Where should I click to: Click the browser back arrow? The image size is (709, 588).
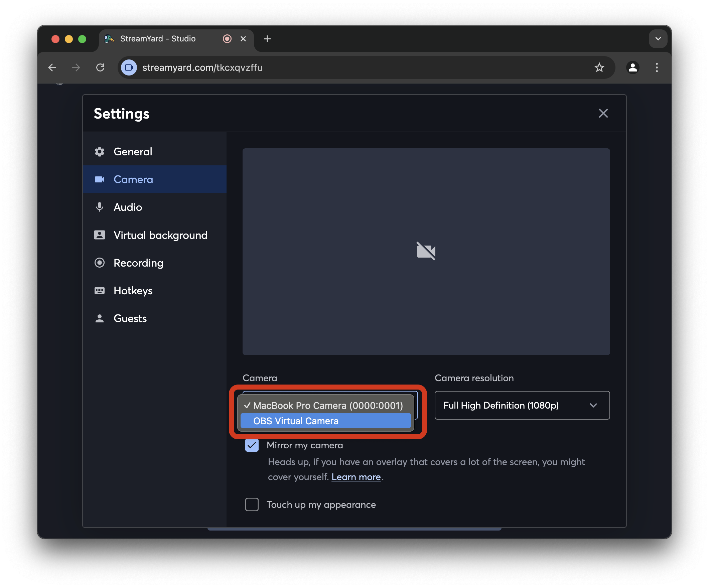52,67
